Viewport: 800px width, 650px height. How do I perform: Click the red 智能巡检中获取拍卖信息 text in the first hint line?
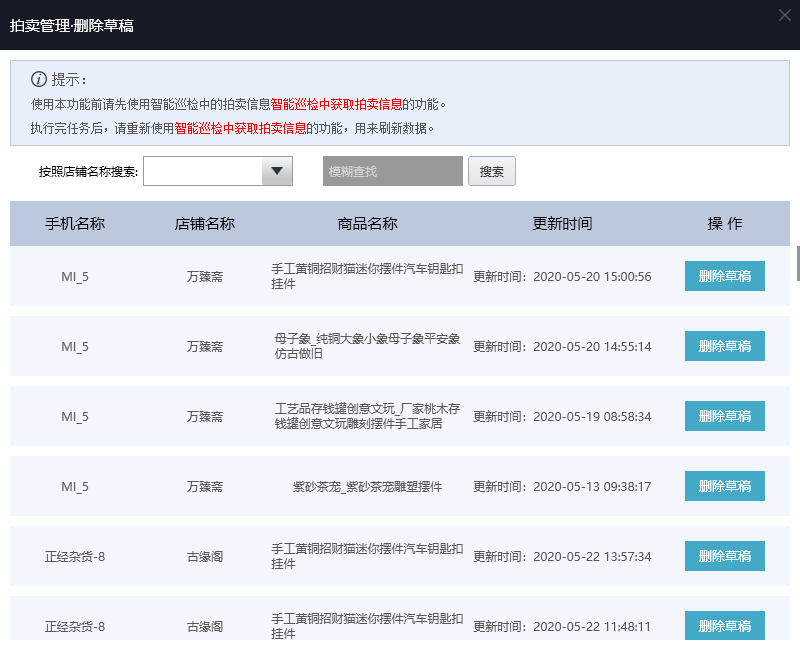tap(336, 104)
